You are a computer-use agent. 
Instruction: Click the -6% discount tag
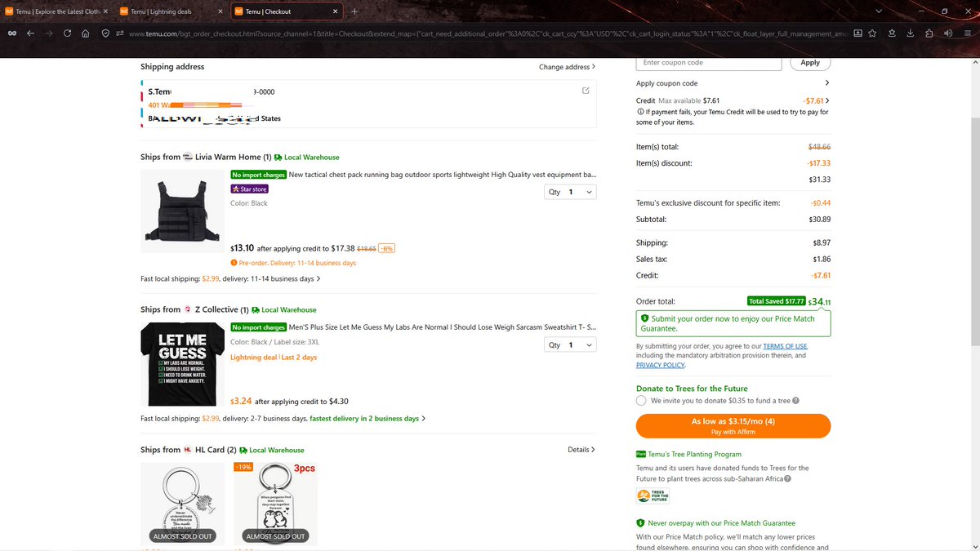pos(387,248)
